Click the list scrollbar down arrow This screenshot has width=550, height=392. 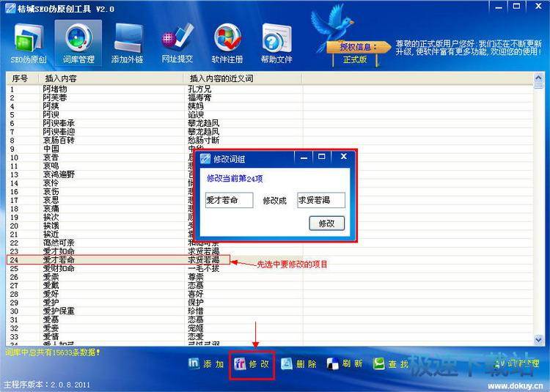pyautogui.click(x=538, y=339)
